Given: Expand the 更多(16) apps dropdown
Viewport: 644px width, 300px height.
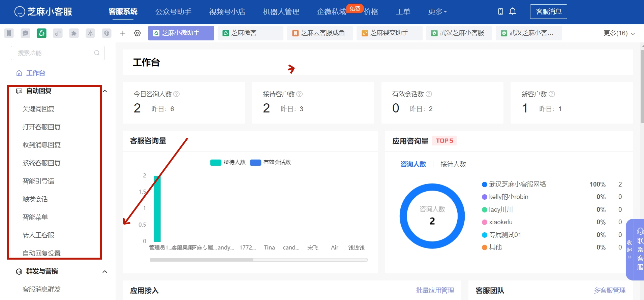Looking at the screenshot, I should tap(619, 33).
